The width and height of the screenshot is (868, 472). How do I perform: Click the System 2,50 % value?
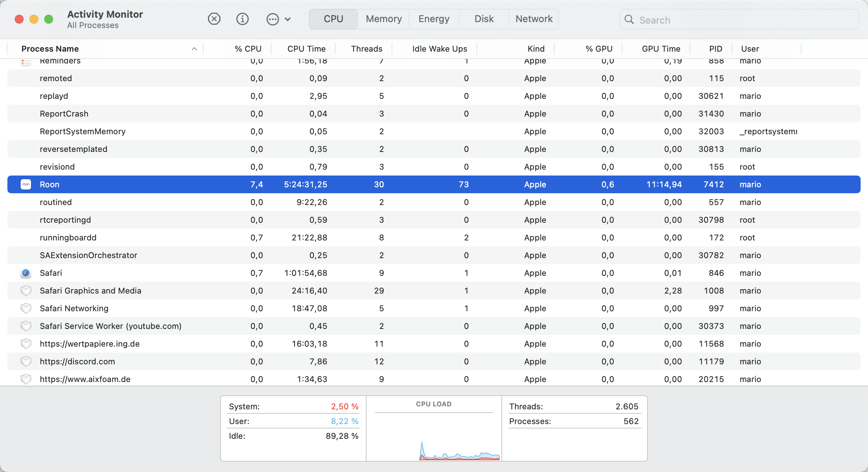(x=344, y=406)
